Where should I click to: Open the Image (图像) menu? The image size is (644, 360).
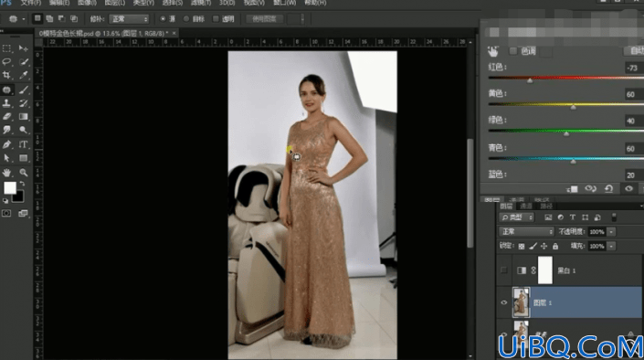point(87,3)
